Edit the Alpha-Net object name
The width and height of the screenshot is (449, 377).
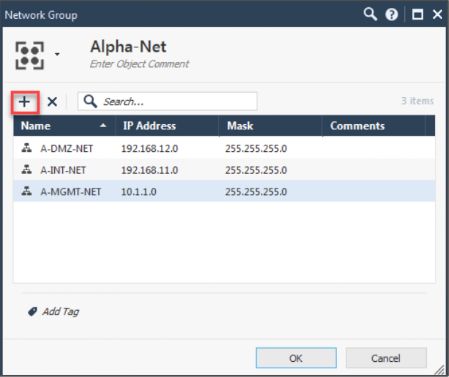pos(128,46)
